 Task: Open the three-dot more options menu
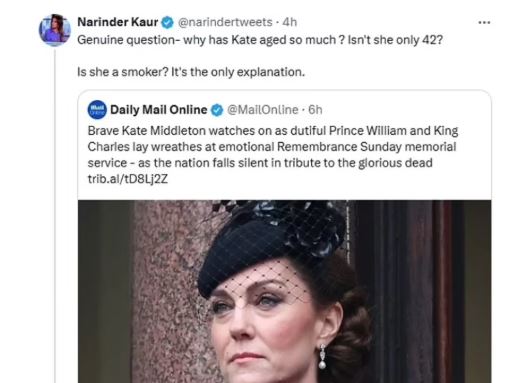(x=484, y=23)
